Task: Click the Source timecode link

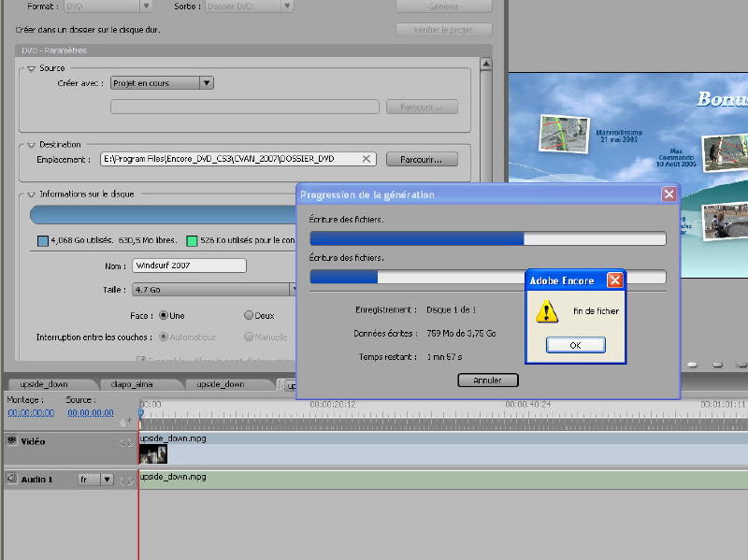Action: 91,413
